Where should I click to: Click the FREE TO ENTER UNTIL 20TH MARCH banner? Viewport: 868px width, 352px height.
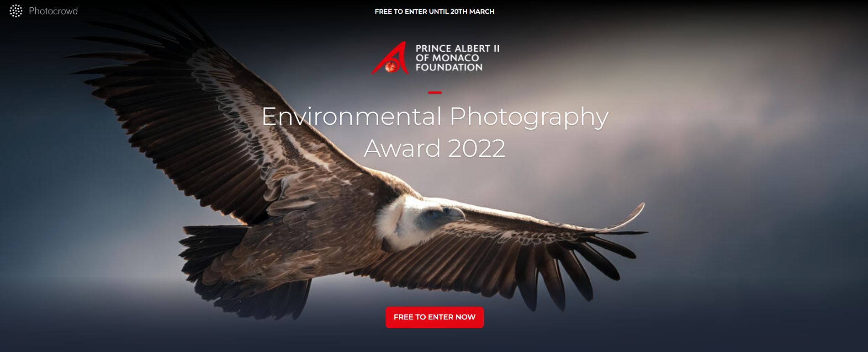pos(434,11)
